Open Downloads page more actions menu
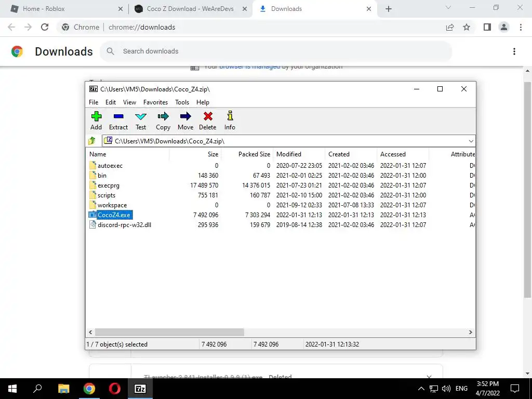This screenshot has width=532, height=399. (514, 51)
